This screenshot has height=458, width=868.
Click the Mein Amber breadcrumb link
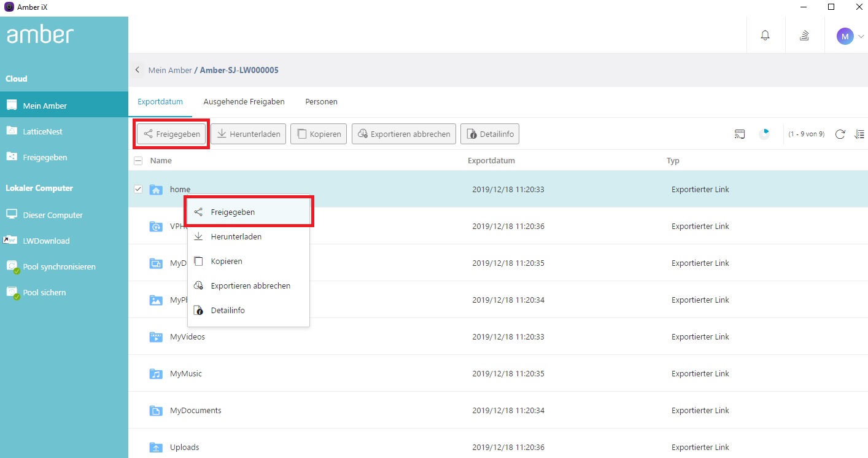click(x=170, y=70)
